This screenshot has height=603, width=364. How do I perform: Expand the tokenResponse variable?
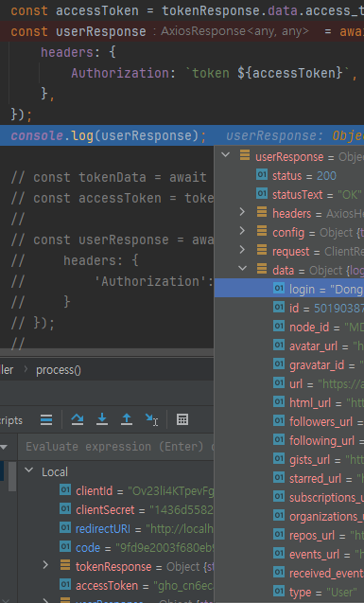click(x=45, y=565)
